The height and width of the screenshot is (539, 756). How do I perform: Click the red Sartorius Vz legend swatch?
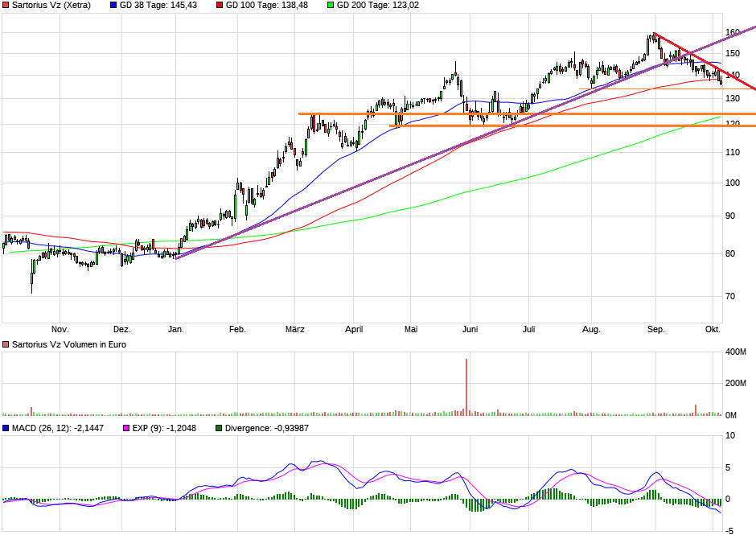pyautogui.click(x=6, y=6)
